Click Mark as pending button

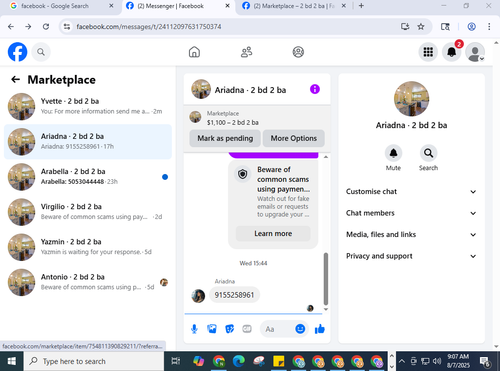point(225,138)
